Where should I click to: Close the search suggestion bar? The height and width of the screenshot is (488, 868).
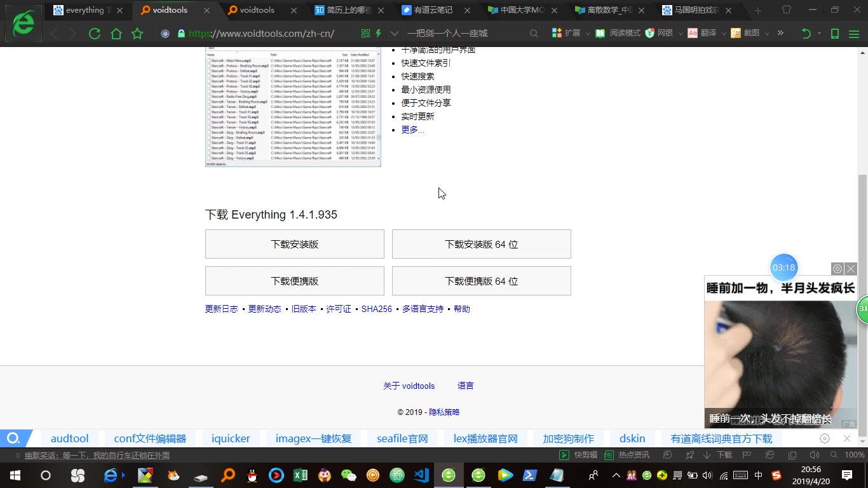[847, 438]
